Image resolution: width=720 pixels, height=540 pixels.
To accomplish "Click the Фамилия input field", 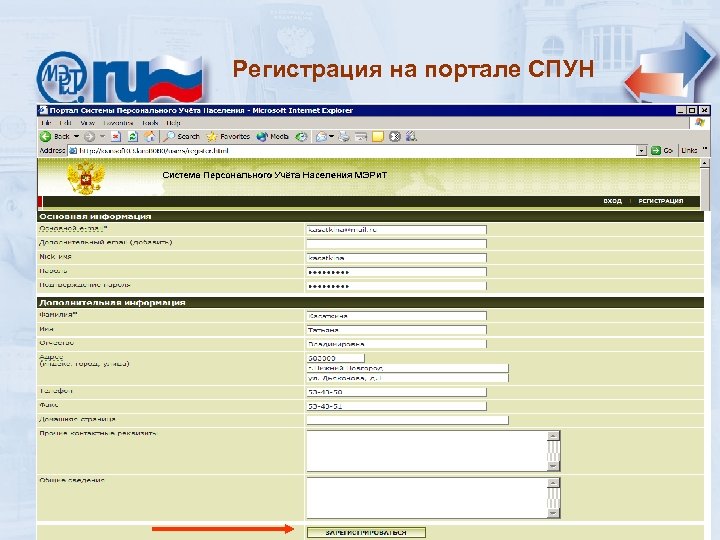I will (396, 316).
